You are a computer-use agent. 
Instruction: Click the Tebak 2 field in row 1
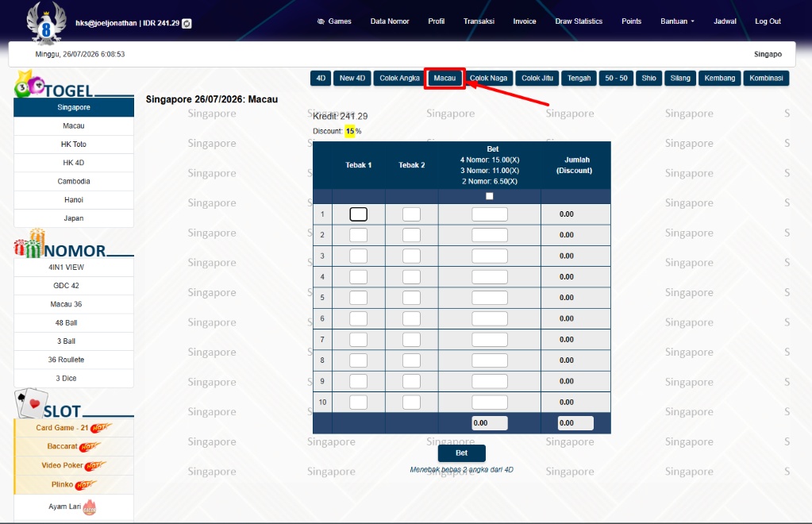(411, 214)
